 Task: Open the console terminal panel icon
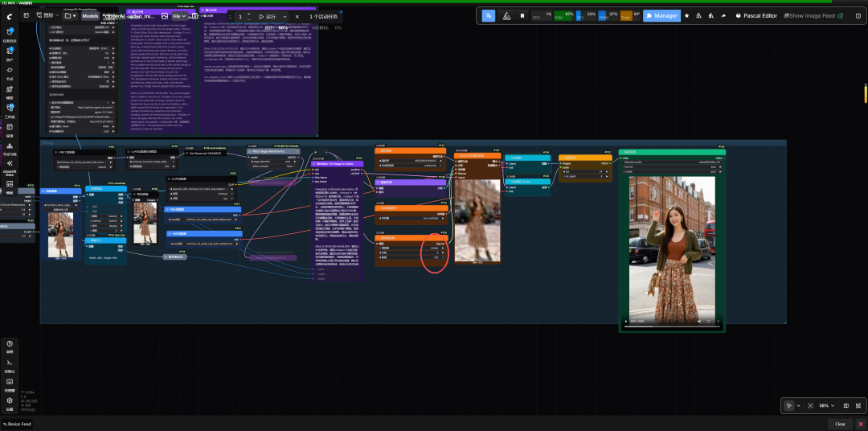[10, 363]
